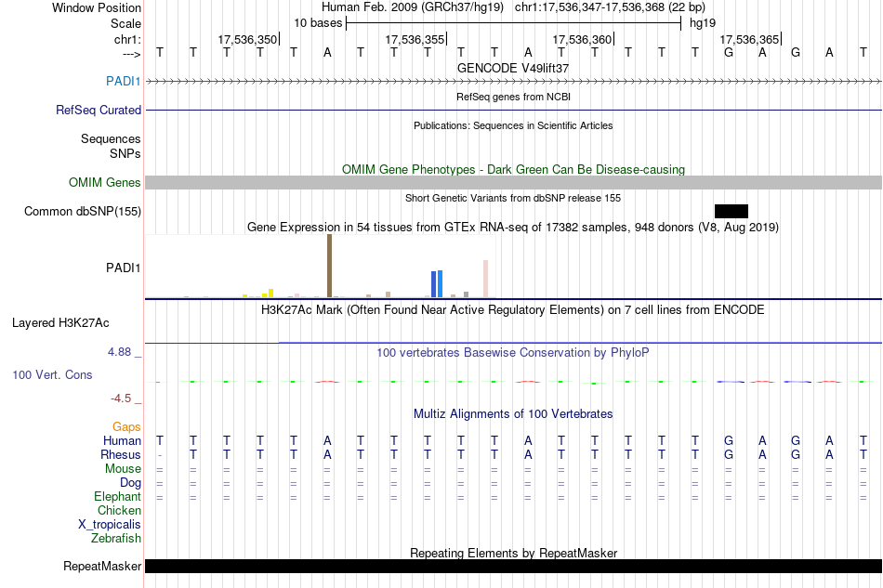Click the Dog species row label
Viewport: 883px width, 588px height.
130,482
